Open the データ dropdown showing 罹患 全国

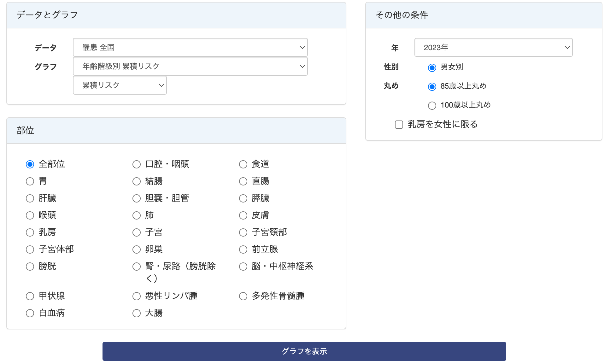pos(190,47)
